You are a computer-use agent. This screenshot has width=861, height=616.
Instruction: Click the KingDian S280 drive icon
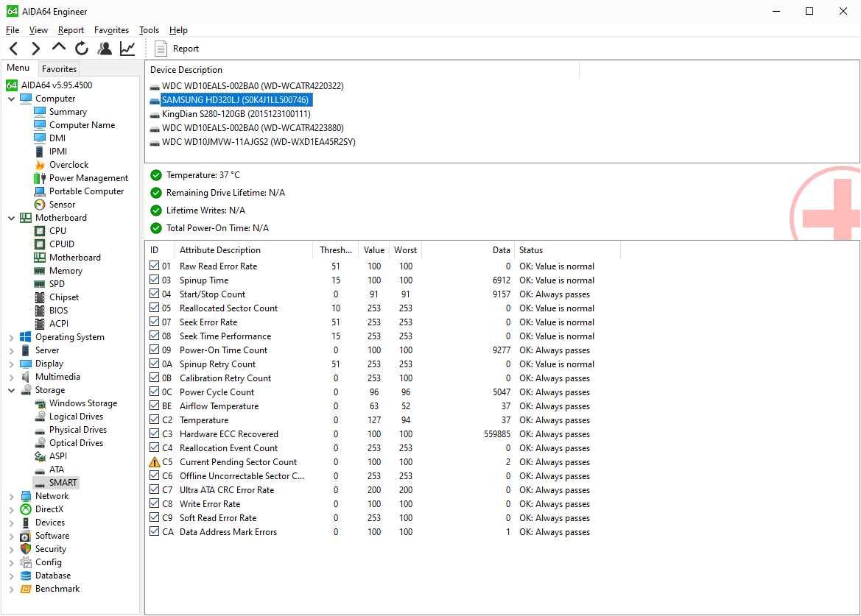pos(154,115)
